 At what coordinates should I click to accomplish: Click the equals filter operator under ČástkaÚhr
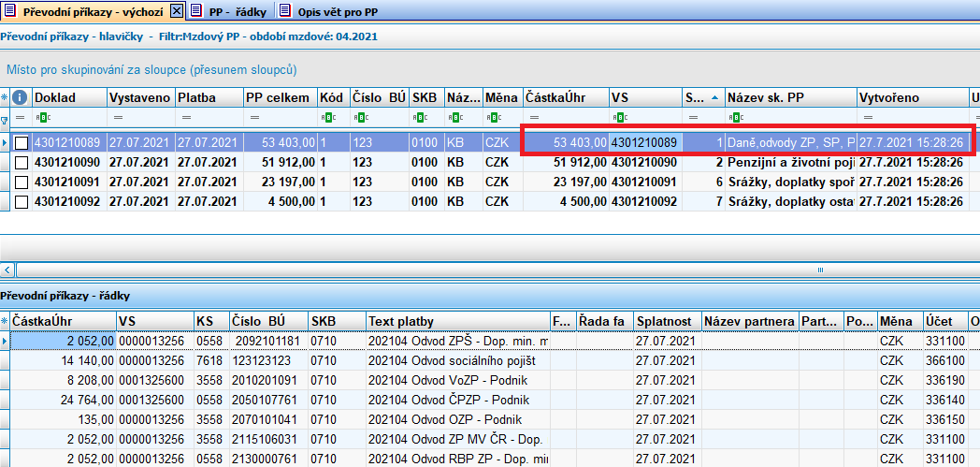pyautogui.click(x=533, y=118)
